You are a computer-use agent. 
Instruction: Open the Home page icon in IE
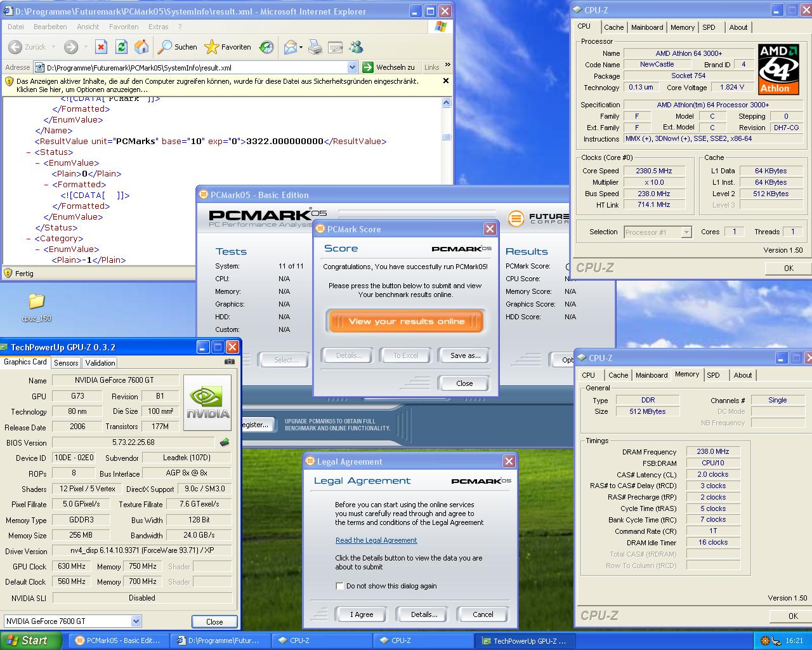click(x=142, y=47)
